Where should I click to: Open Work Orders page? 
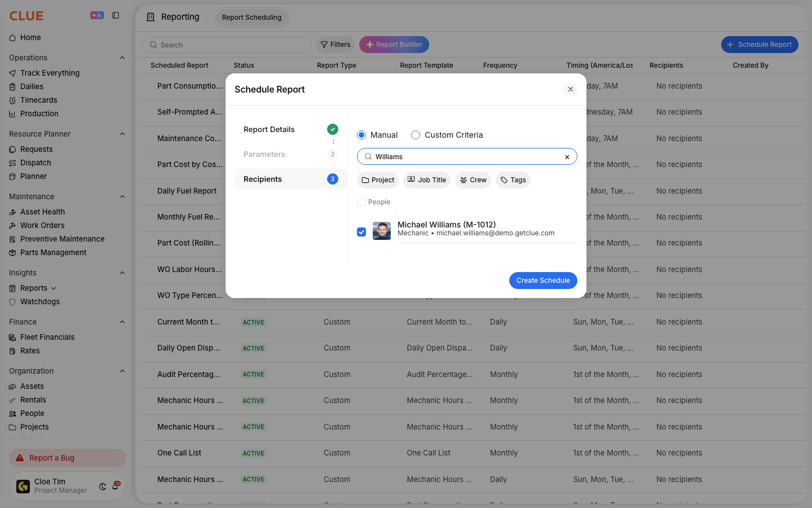point(42,225)
